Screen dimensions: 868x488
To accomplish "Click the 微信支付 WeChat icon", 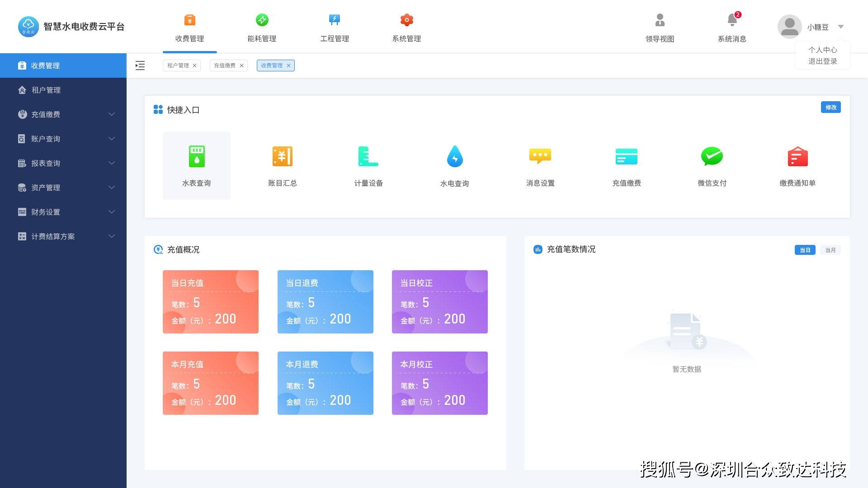I will click(x=712, y=156).
